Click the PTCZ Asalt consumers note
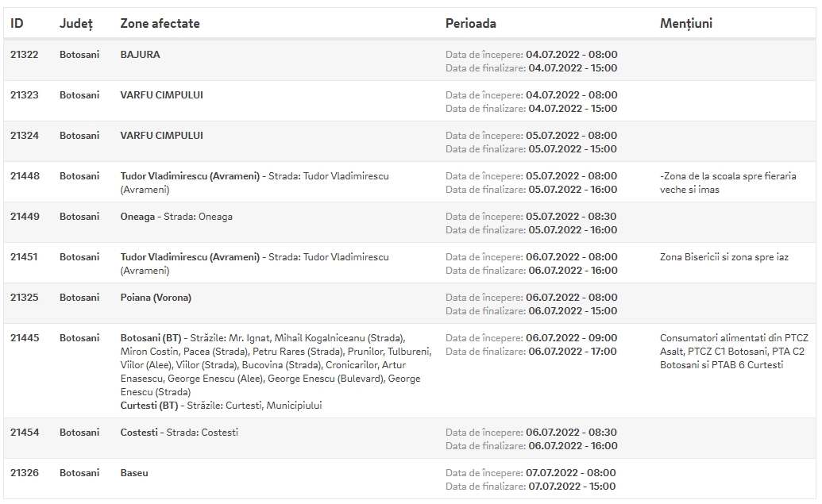Image resolution: width=822 pixels, height=504 pixels. pos(734,352)
